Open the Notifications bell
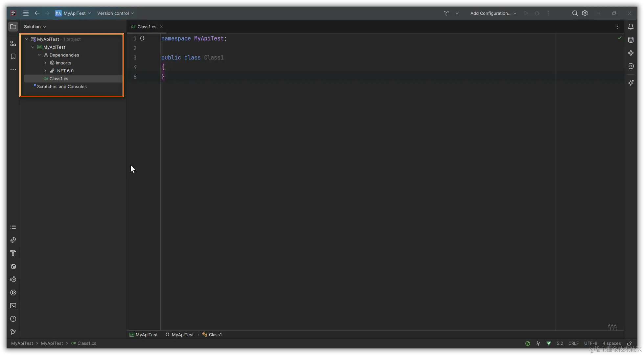This screenshot has width=644, height=355. pyautogui.click(x=631, y=27)
